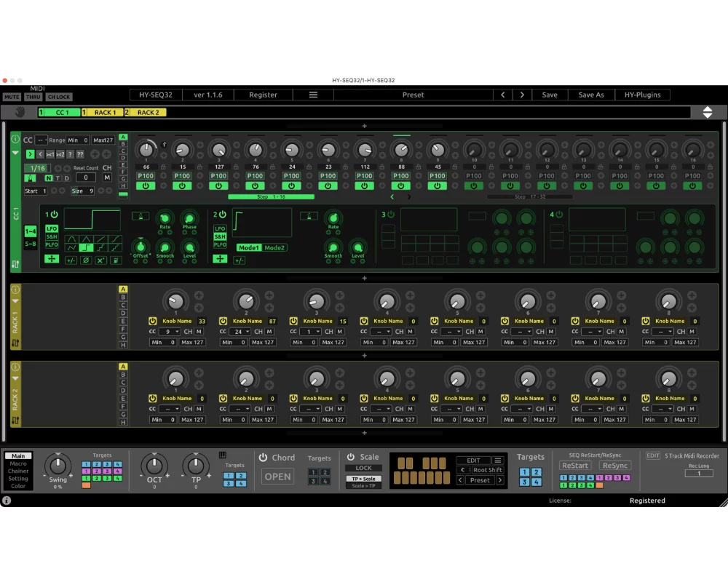Click LFO 2 metronome sync icon

[x=309, y=216]
